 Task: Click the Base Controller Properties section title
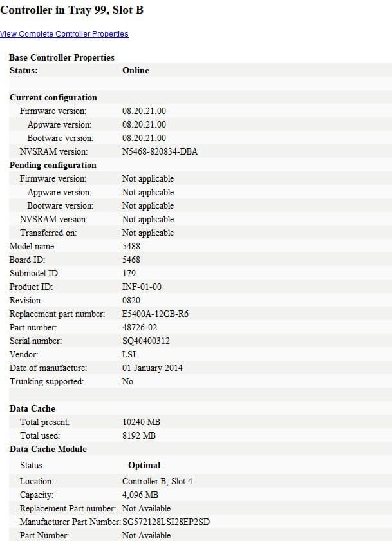point(62,57)
